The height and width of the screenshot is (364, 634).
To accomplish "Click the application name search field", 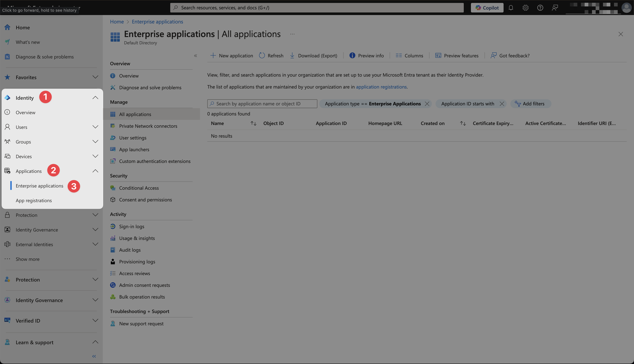I will tap(262, 104).
